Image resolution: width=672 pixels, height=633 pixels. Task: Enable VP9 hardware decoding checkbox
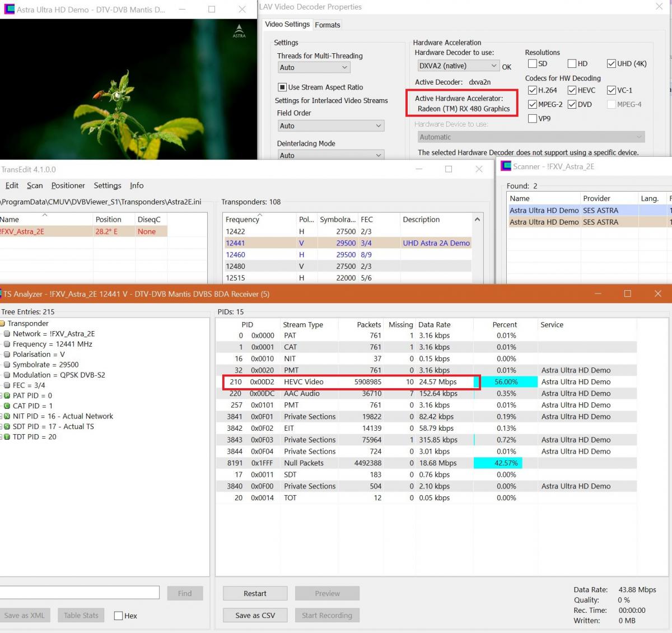click(533, 119)
